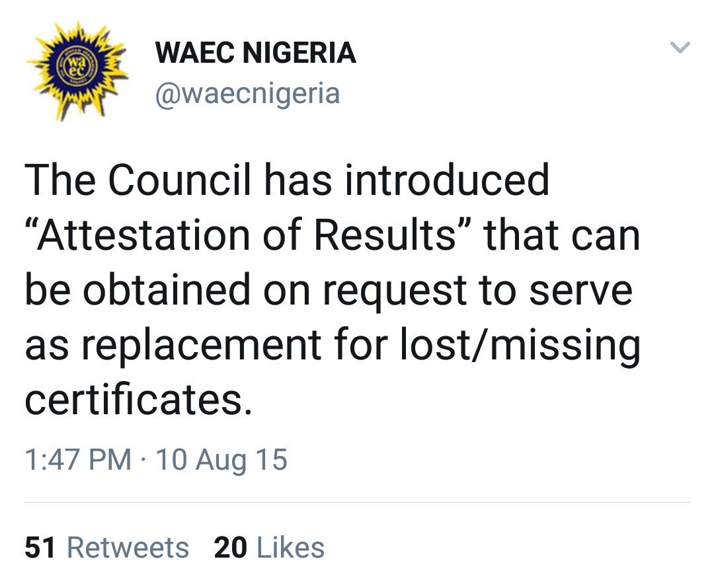View the 51 Retweets list
The width and height of the screenshot is (714, 588).
coord(106,548)
